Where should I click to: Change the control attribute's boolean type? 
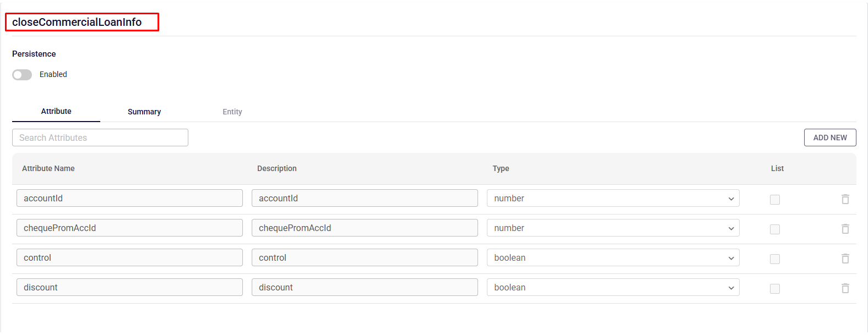click(x=612, y=258)
